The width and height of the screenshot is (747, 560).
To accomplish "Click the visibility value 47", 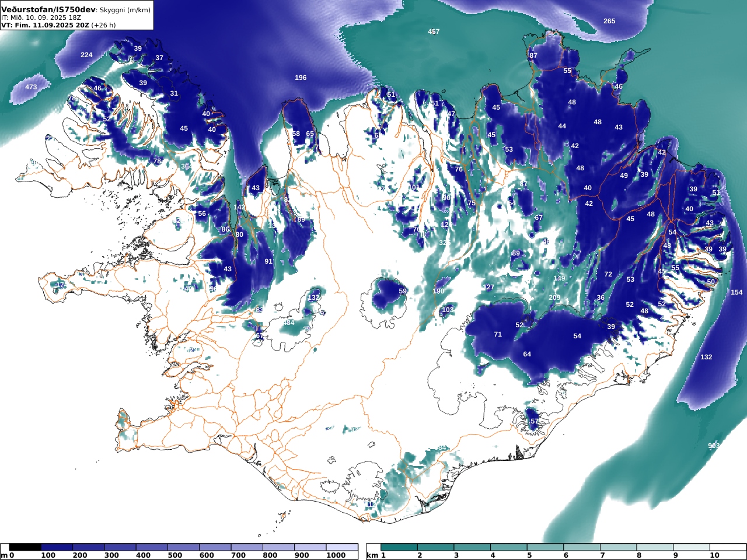I will click(x=451, y=114).
